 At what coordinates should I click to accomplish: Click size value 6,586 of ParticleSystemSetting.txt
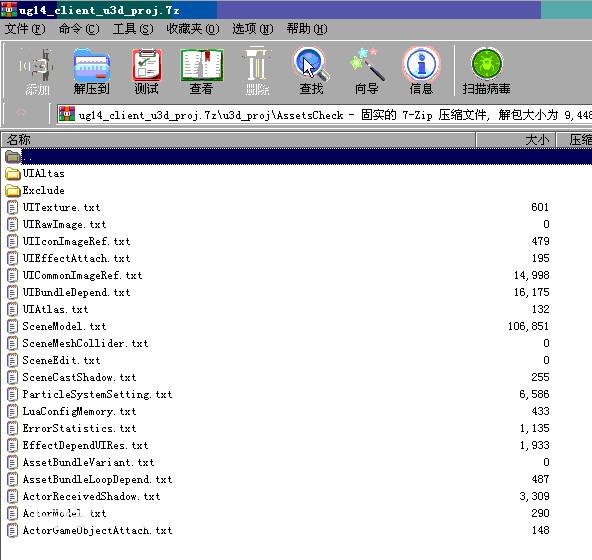(534, 394)
